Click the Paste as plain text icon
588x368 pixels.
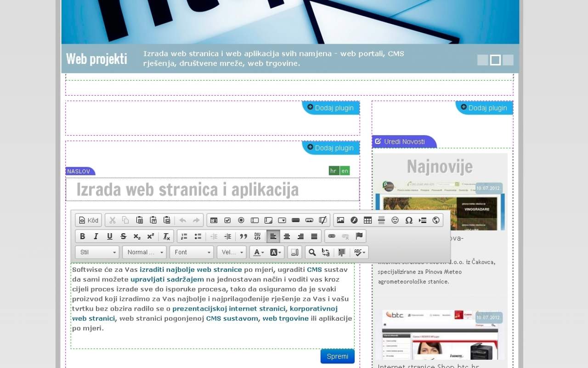pyautogui.click(x=153, y=220)
